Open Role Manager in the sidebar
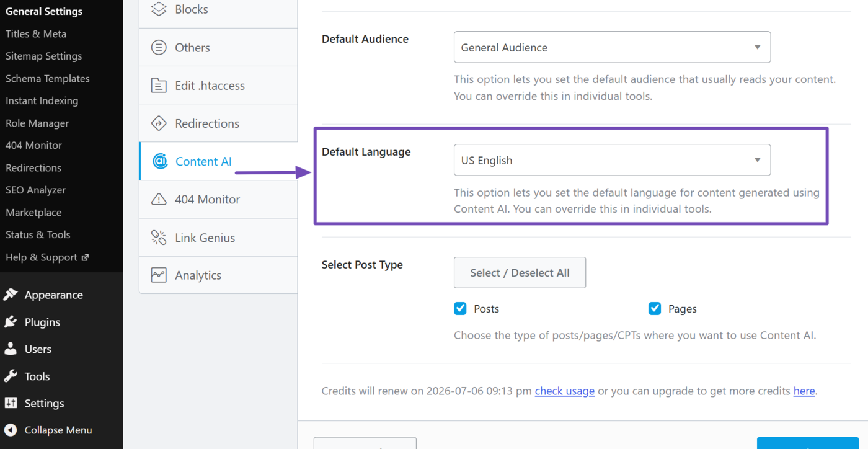The height and width of the screenshot is (449, 868). pyautogui.click(x=37, y=123)
